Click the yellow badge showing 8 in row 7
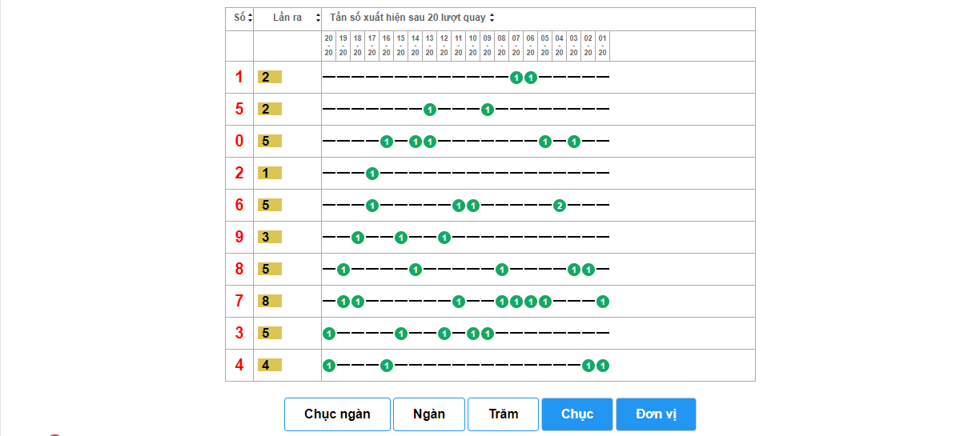This screenshot has width=980, height=436. pos(269,302)
